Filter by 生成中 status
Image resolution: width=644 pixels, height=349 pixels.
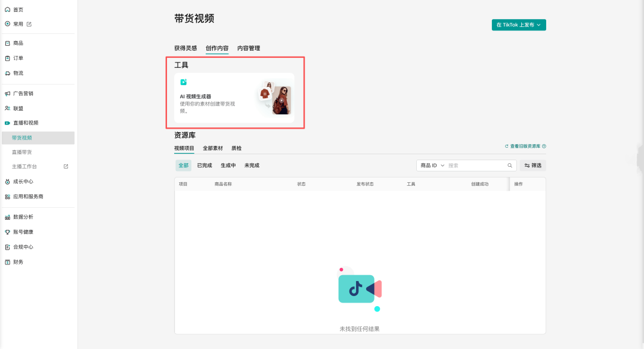(x=228, y=166)
